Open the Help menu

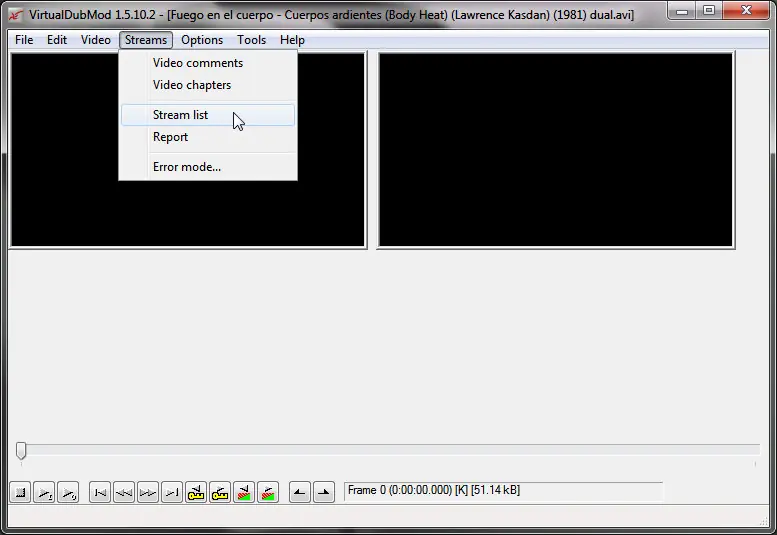292,40
